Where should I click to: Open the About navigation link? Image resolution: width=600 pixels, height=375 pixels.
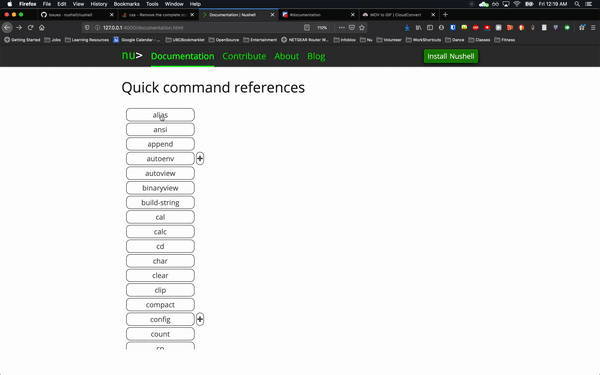click(x=287, y=56)
